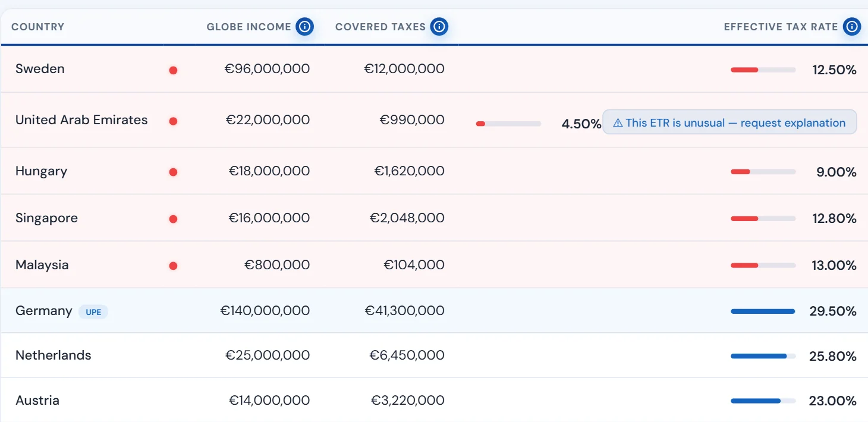Select the Netherlands country name
The height and width of the screenshot is (422, 868).
click(54, 355)
